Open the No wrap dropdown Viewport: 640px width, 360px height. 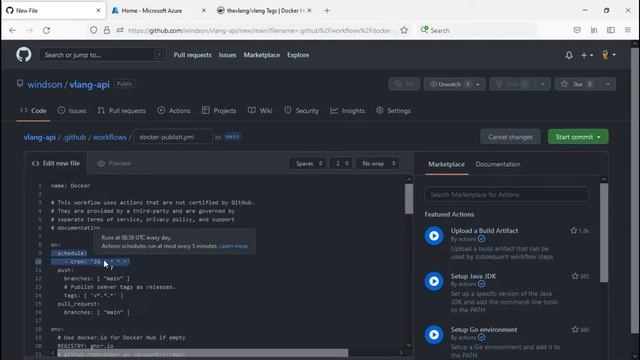tap(378, 163)
